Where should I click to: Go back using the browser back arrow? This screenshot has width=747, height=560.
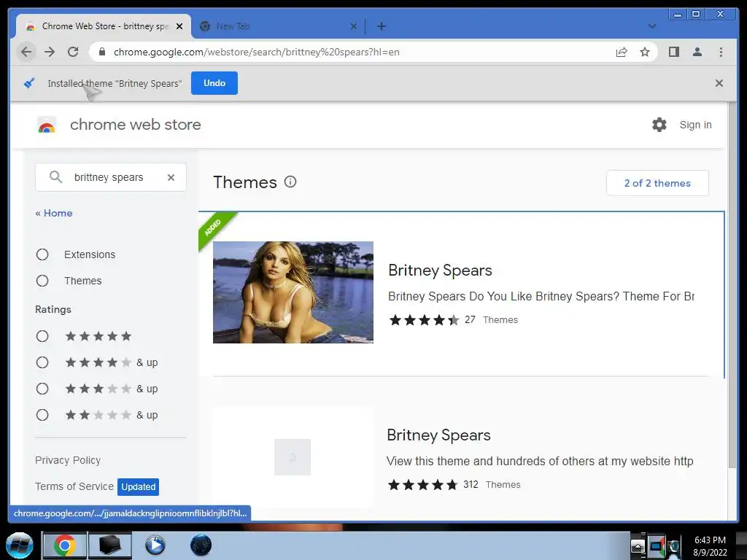point(27,52)
